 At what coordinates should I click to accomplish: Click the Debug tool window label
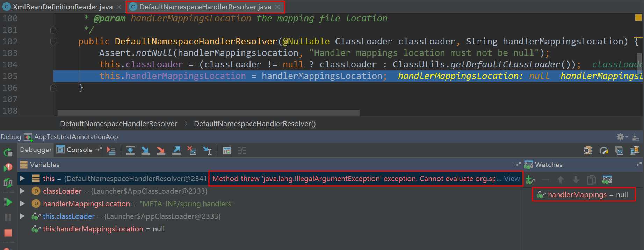[11, 137]
